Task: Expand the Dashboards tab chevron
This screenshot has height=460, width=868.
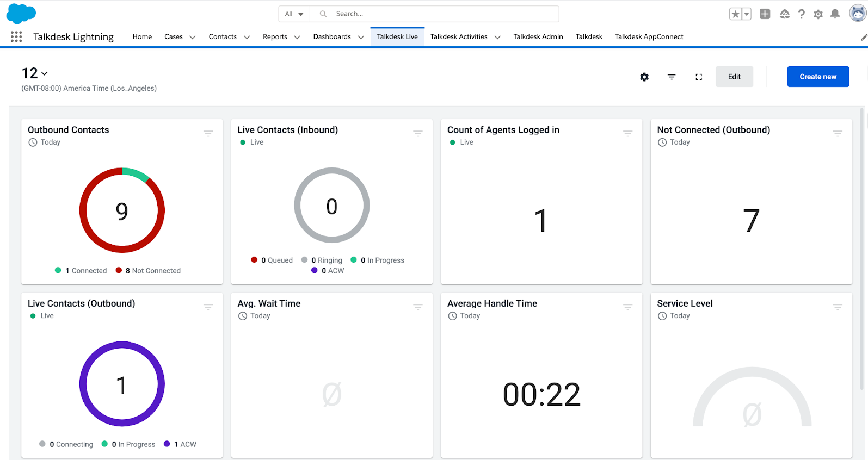Action: tap(361, 37)
